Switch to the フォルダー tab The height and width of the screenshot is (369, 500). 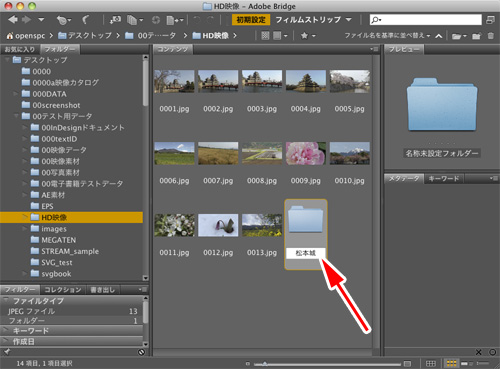pyautogui.click(x=60, y=50)
